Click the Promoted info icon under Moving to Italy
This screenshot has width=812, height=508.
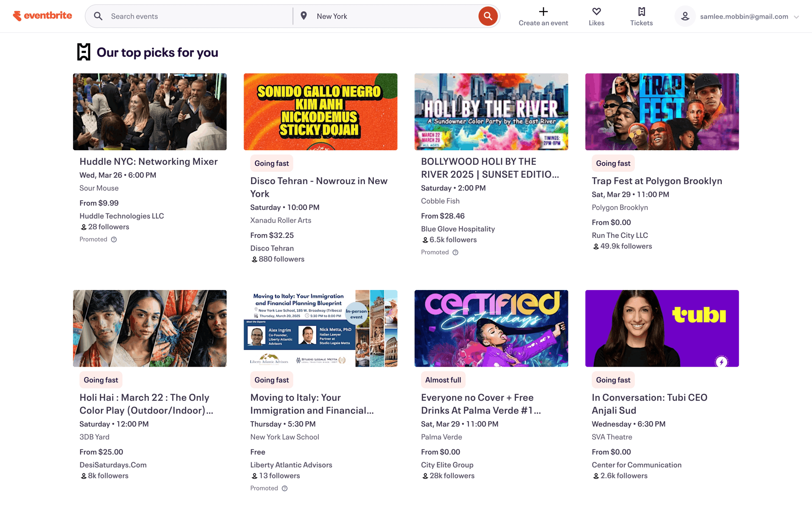285,489
